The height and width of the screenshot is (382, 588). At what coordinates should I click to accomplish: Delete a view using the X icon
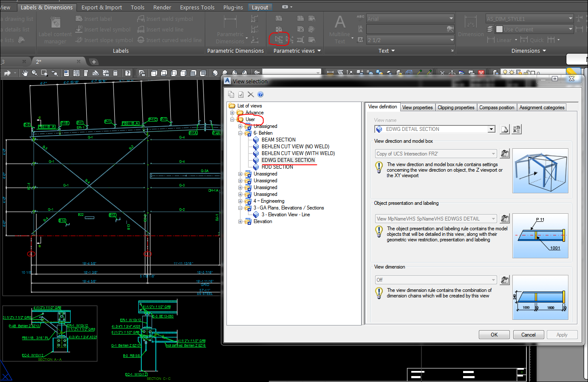(x=250, y=94)
